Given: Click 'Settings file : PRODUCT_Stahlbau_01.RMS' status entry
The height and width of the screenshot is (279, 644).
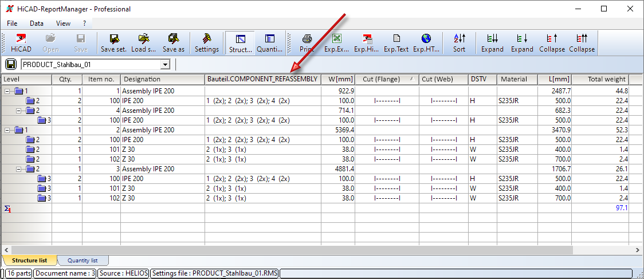Looking at the screenshot, I should coord(214,273).
